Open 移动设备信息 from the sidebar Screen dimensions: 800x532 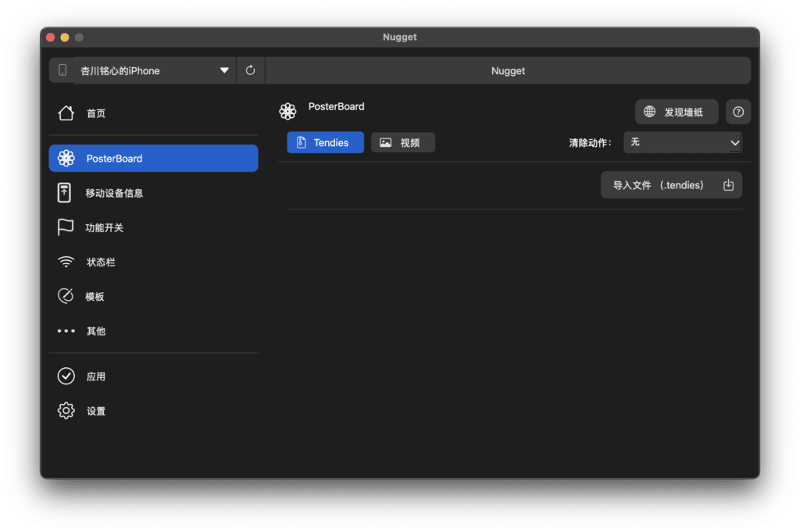pyautogui.click(x=114, y=193)
